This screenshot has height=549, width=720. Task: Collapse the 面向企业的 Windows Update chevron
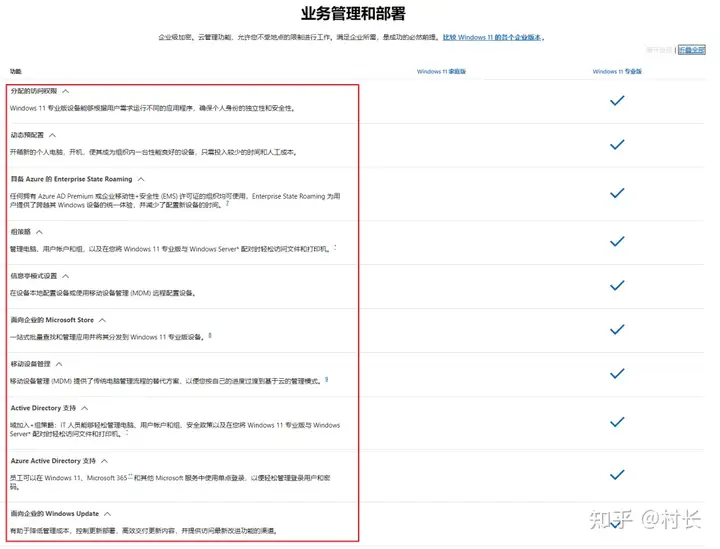(107, 514)
